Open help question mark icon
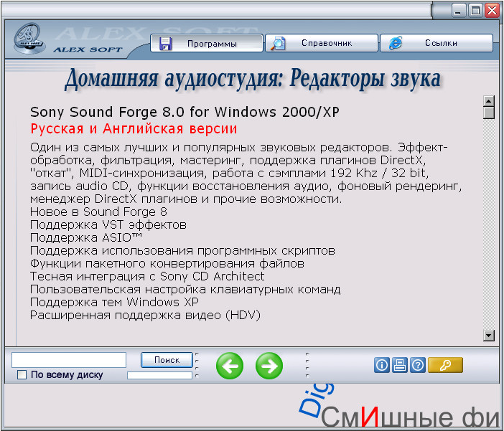This screenshot has width=504, height=431. click(x=418, y=365)
